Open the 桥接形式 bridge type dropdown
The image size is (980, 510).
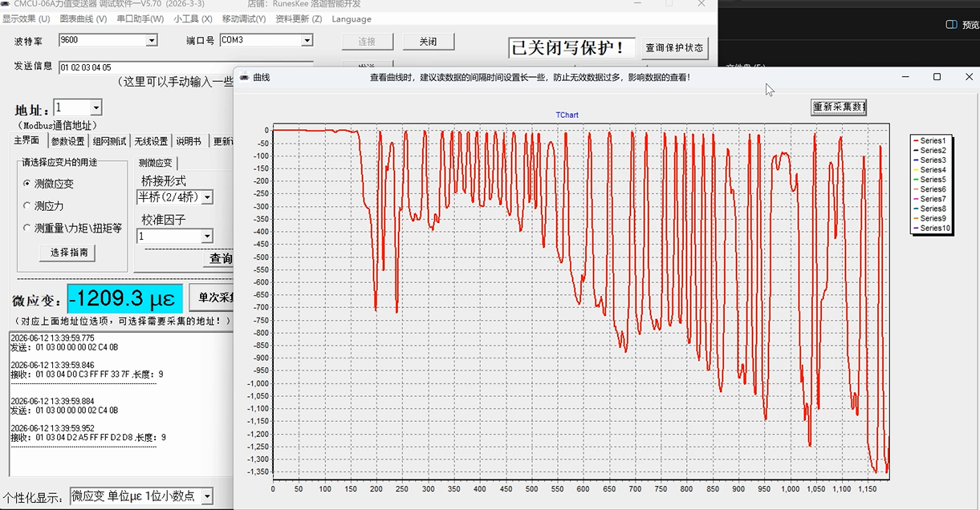coord(207,197)
